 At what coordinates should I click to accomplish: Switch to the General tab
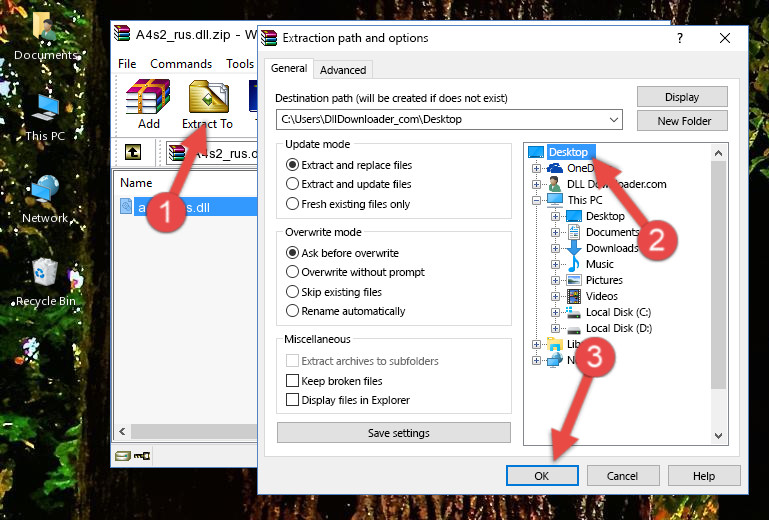(289, 68)
